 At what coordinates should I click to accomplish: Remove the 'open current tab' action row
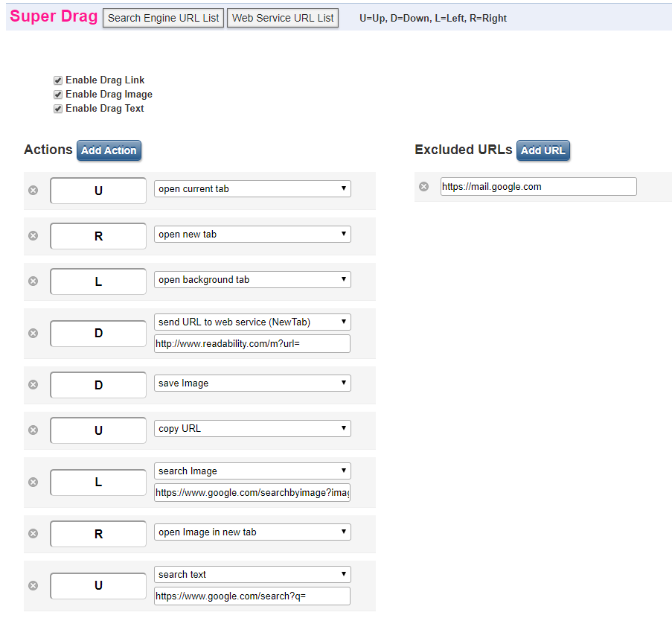click(33, 191)
